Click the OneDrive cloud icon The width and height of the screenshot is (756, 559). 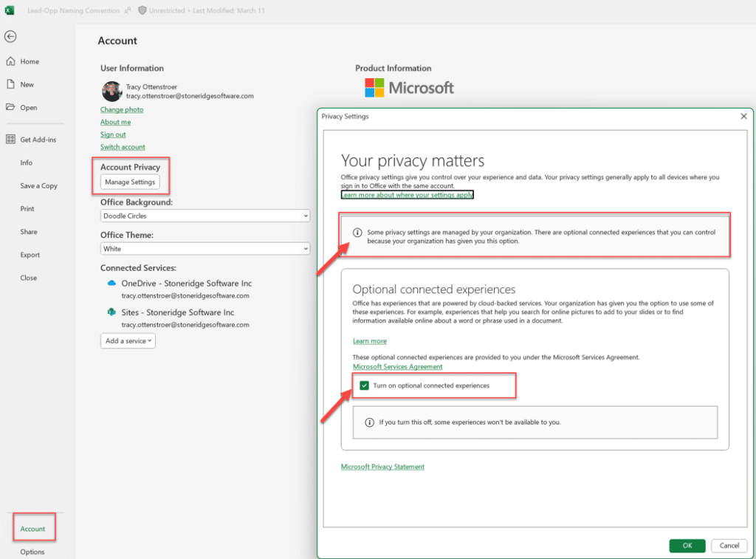[x=112, y=284]
